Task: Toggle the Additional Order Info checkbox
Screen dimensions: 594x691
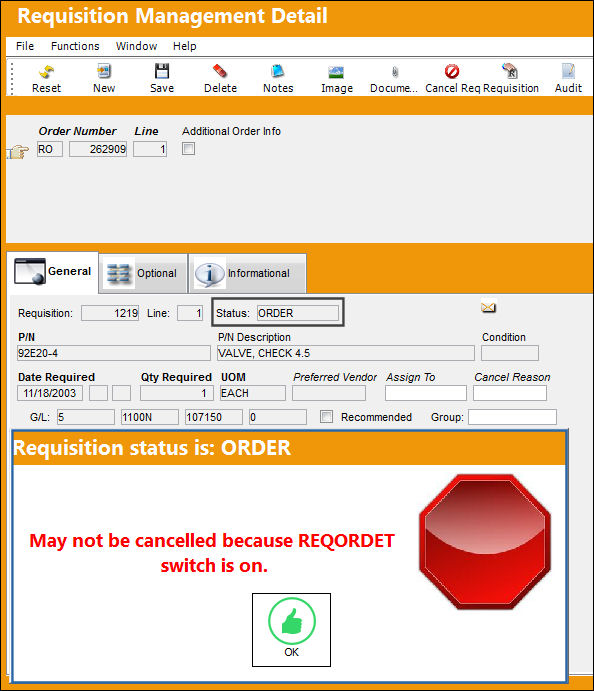Action: tap(188, 149)
